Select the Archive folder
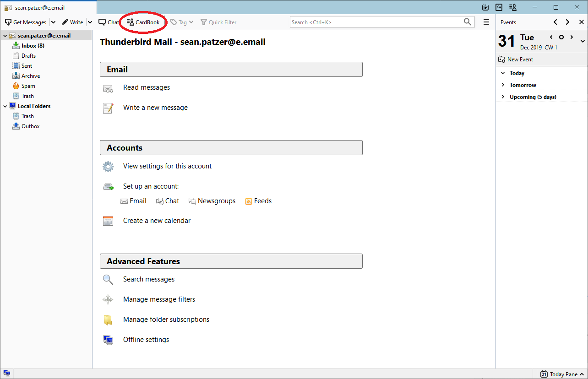 pyautogui.click(x=31, y=76)
